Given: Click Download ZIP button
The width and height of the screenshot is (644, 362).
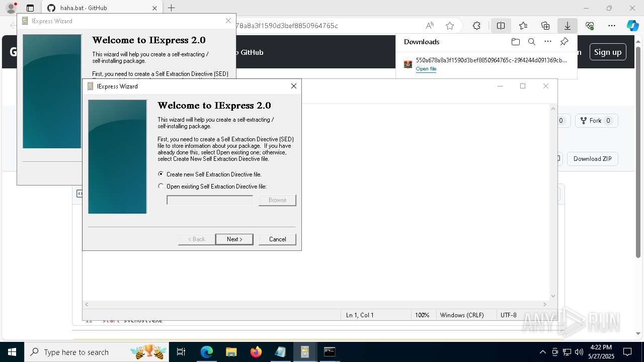Looking at the screenshot, I should click(x=593, y=159).
